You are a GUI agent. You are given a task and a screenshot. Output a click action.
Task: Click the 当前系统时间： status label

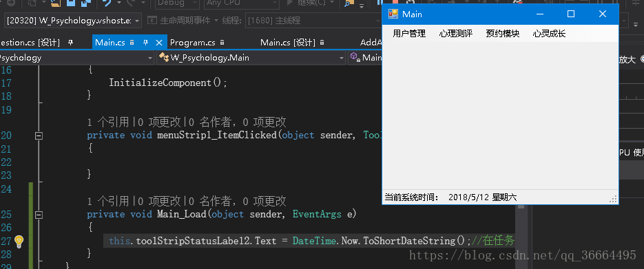(412, 197)
